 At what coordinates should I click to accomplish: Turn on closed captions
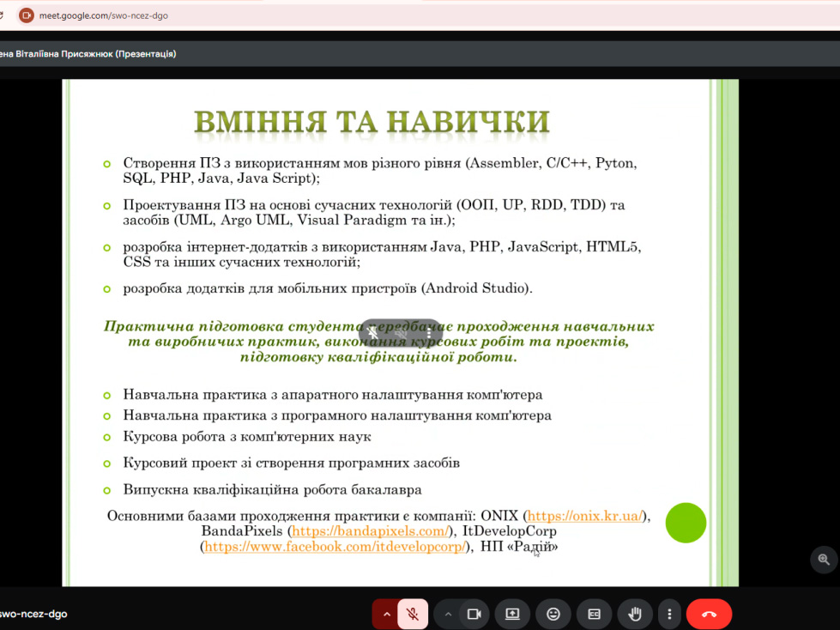pyautogui.click(x=594, y=614)
